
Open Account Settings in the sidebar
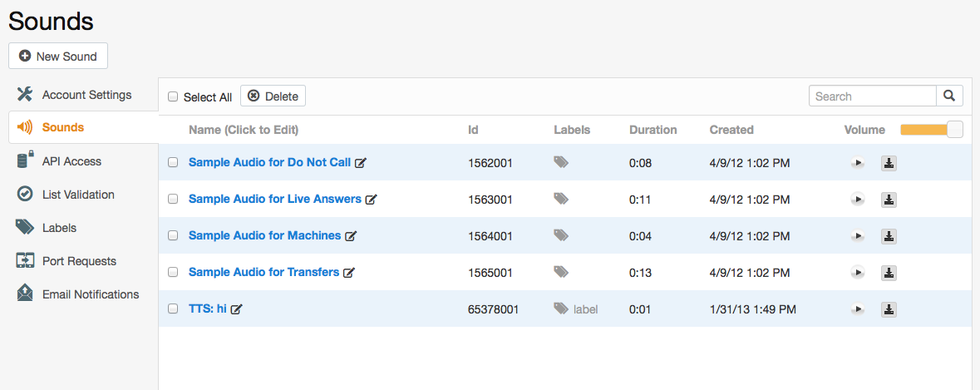(86, 95)
